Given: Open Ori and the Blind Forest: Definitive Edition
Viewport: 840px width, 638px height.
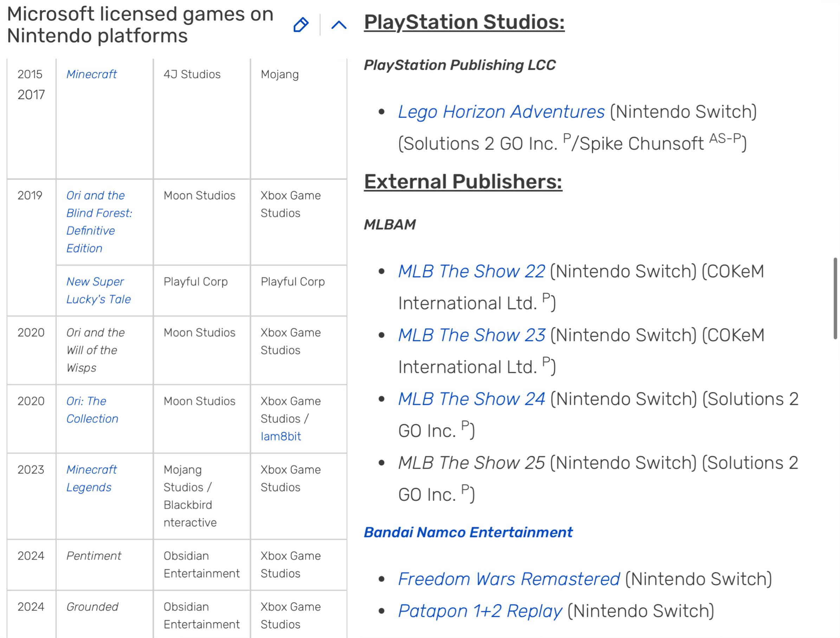Looking at the screenshot, I should tap(99, 222).
